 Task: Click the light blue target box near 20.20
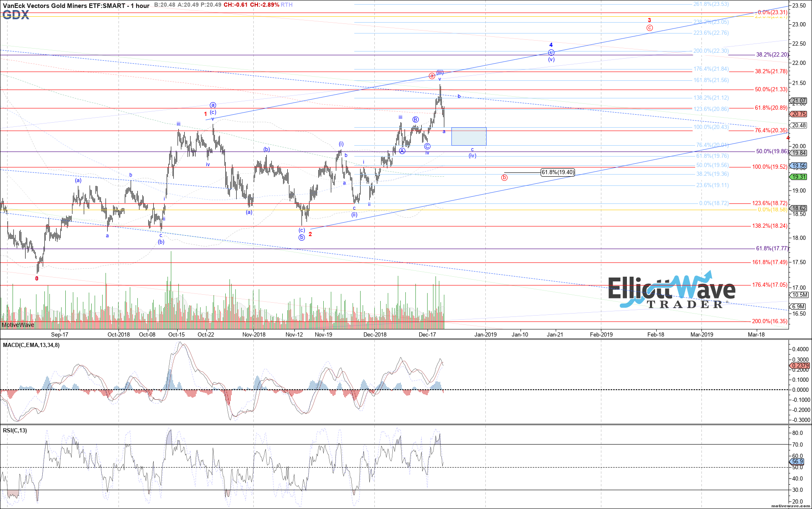[x=469, y=136]
